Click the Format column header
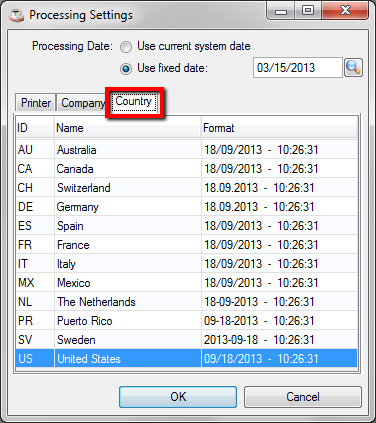Screen dimensions: 376x423 279,128
